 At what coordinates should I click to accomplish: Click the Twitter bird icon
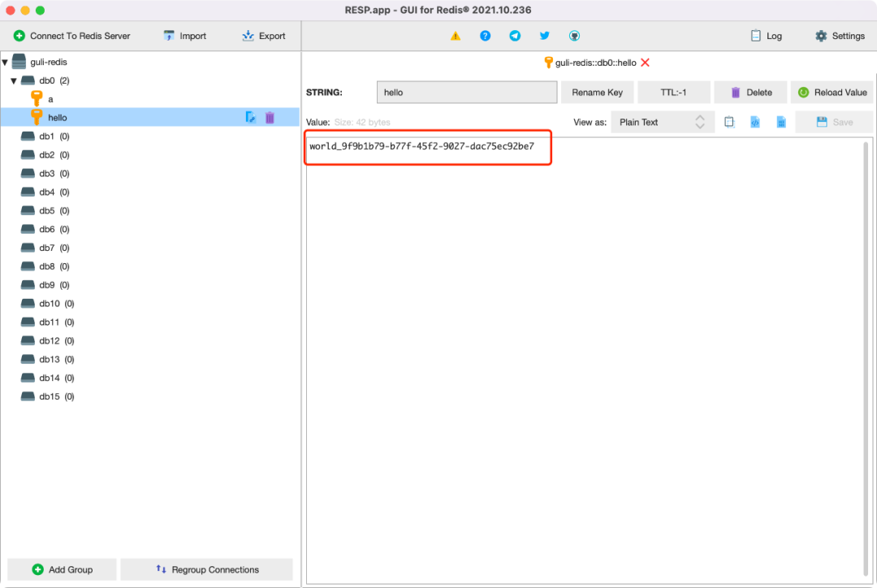point(544,36)
